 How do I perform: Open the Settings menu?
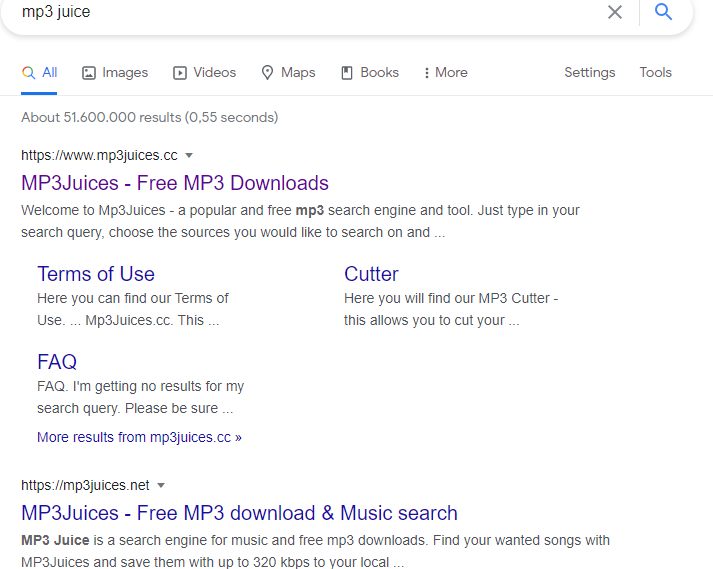point(590,73)
